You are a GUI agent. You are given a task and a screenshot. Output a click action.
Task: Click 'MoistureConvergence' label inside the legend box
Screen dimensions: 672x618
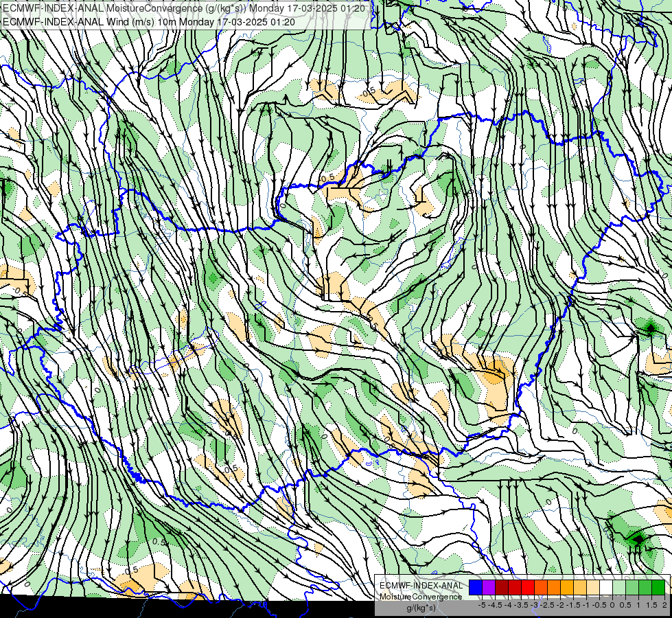421,597
